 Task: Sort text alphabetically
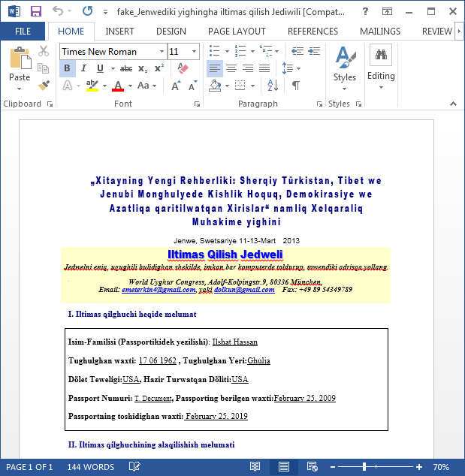point(273,86)
